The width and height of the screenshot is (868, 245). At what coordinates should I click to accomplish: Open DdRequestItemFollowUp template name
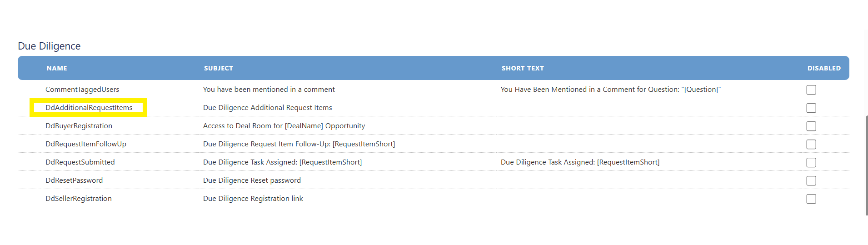[x=86, y=144]
